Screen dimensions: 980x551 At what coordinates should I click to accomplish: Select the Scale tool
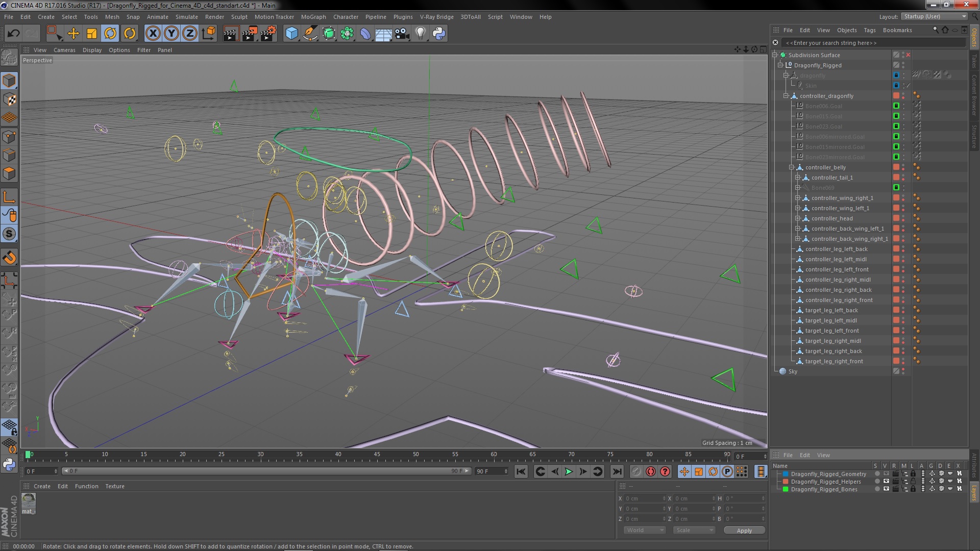pos(92,34)
